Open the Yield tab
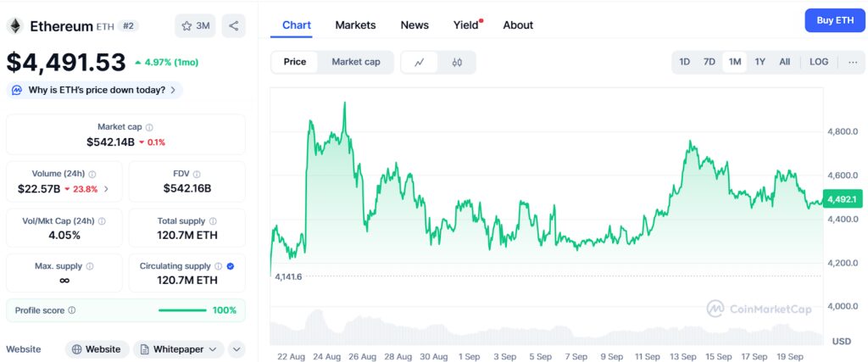868x362 pixels. (x=465, y=25)
